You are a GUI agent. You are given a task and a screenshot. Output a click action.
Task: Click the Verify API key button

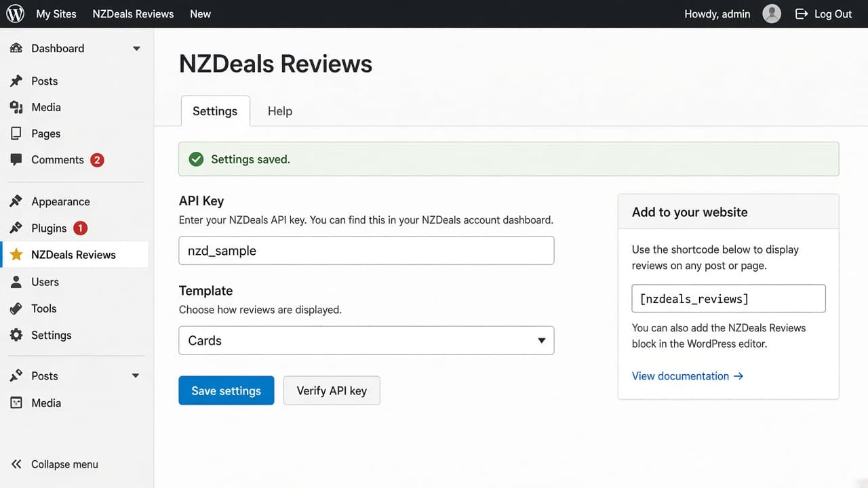click(332, 390)
